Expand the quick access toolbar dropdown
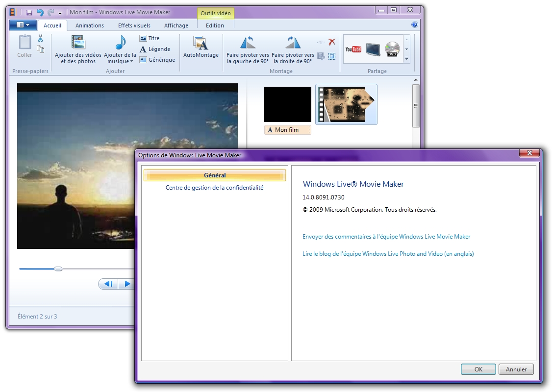Image resolution: width=553 pixels, height=392 pixels. (x=60, y=13)
